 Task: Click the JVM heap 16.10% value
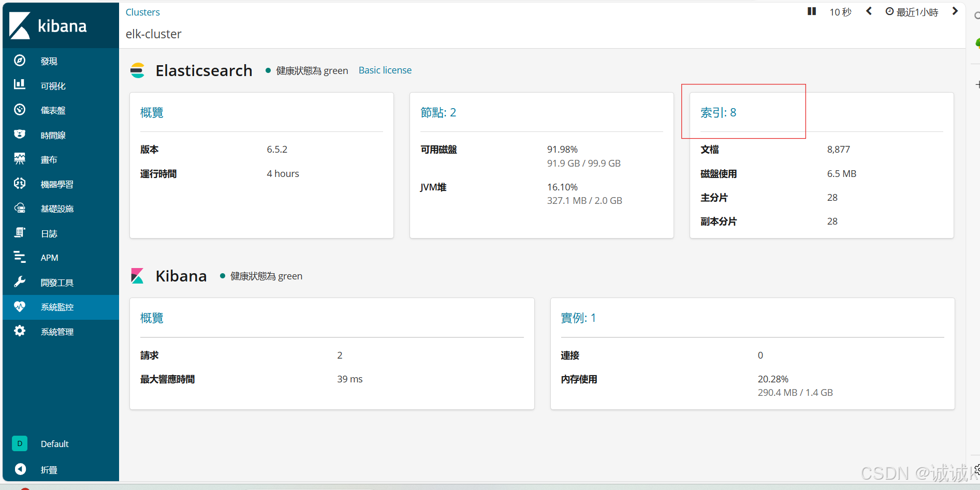pyautogui.click(x=562, y=187)
